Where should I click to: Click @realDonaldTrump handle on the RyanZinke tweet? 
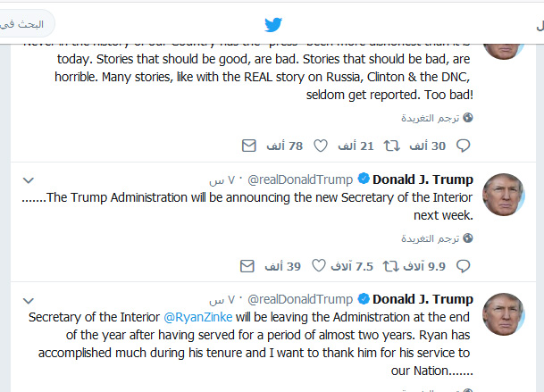[x=300, y=298]
